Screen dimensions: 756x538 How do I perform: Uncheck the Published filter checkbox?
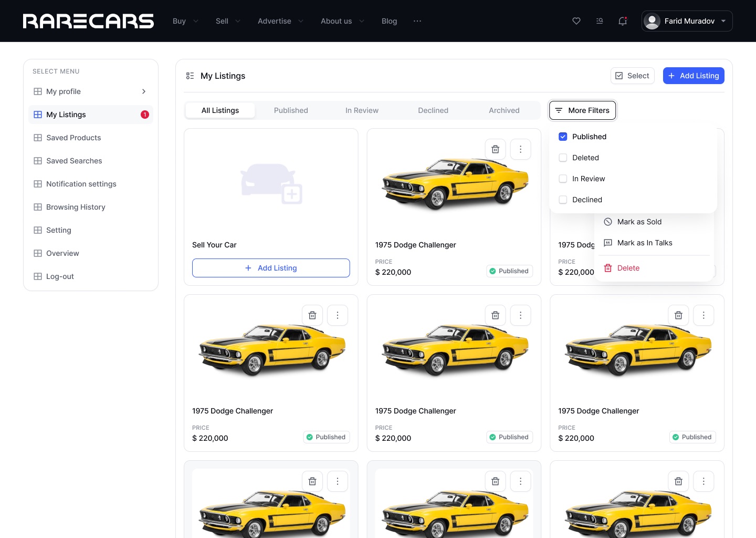pos(563,137)
